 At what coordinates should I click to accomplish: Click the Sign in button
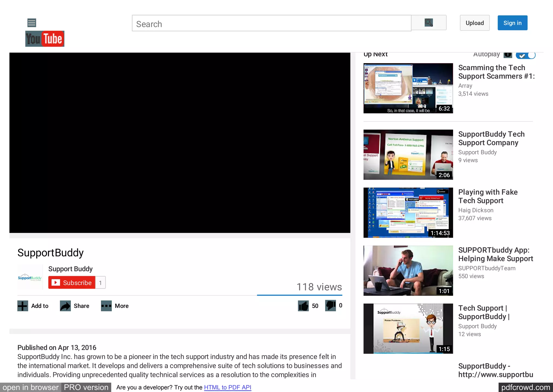(x=512, y=23)
